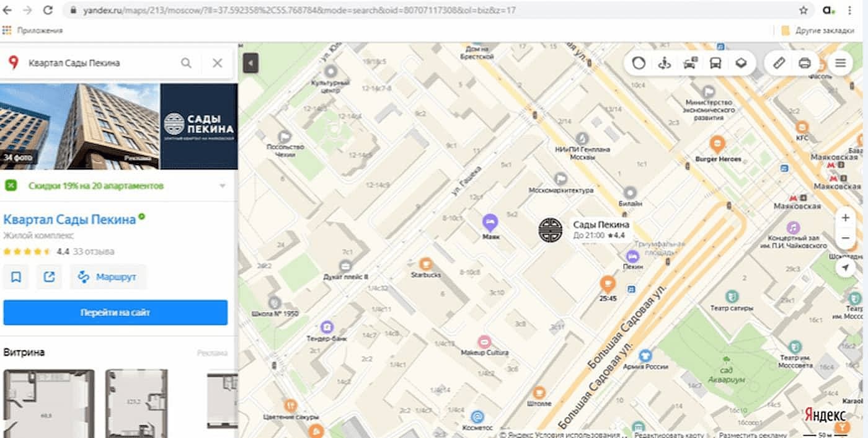Toggle the traffic layer car icon
The width and height of the screenshot is (868, 438).
(x=690, y=63)
